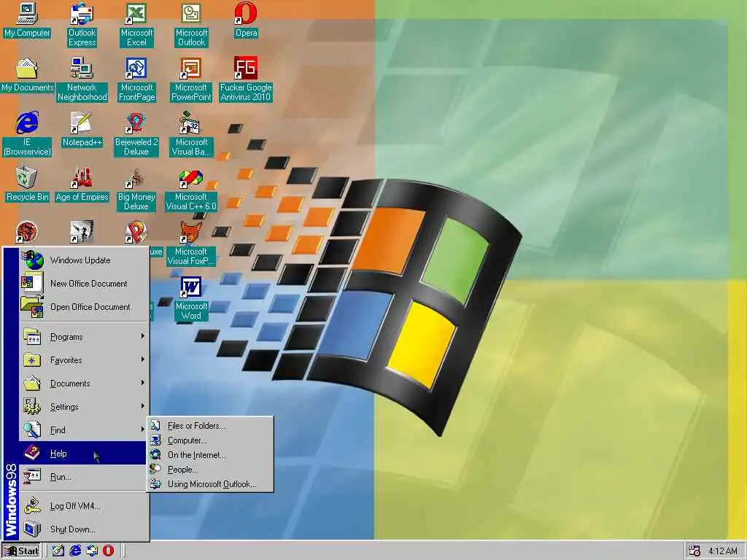747x560 pixels.
Task: Expand the Find submenu arrow
Action: pos(142,429)
